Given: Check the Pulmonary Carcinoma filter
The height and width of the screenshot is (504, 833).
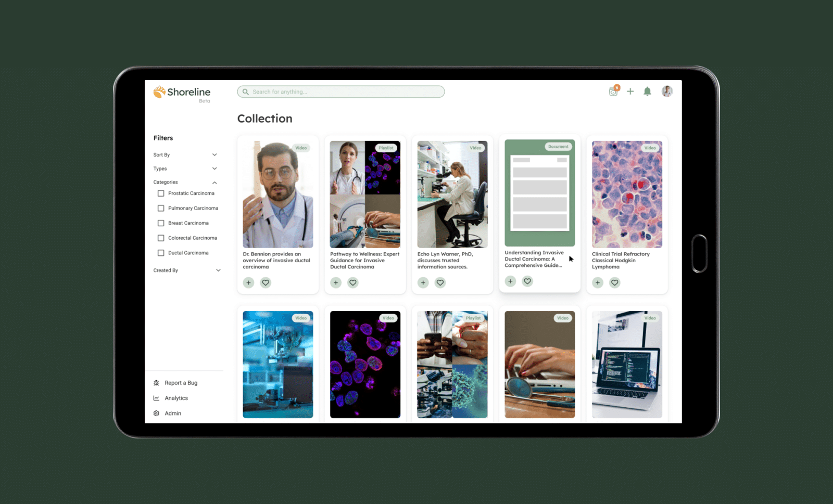Looking at the screenshot, I should coord(161,208).
